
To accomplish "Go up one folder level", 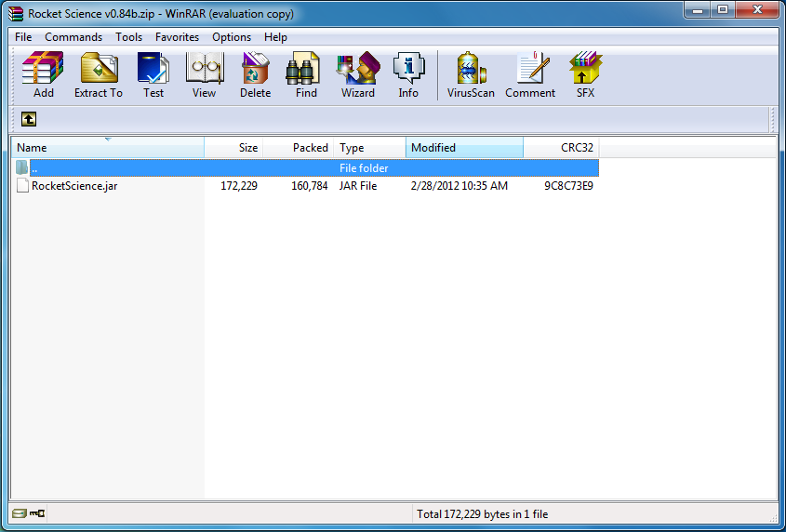I will 29,119.
